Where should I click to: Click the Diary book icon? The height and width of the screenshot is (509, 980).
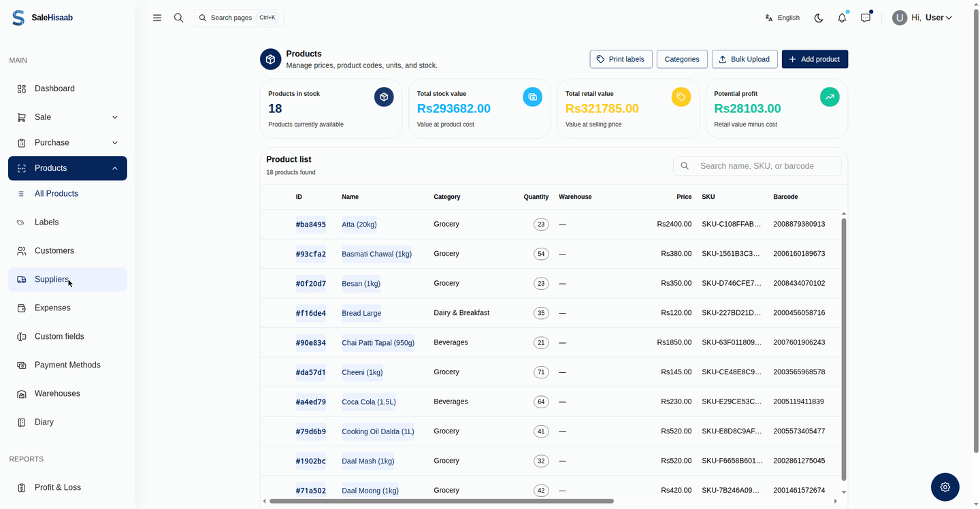click(x=22, y=423)
